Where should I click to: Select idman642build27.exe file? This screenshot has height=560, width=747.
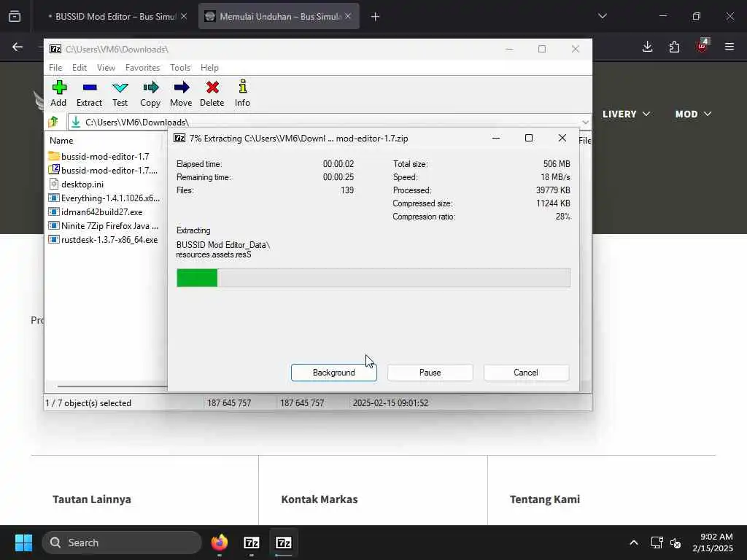(96, 211)
